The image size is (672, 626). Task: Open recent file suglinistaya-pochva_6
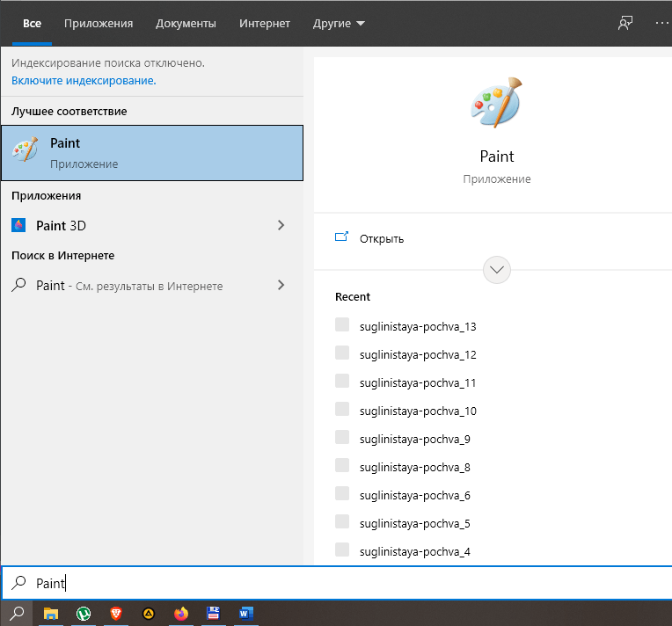point(415,496)
